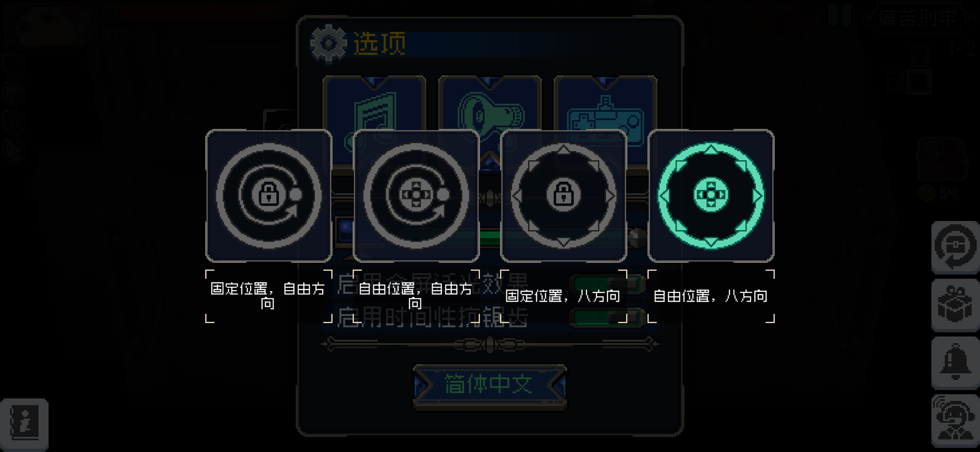Viewport: 980px width, 452px height.
Task: Open the info book icon
Action: click(x=24, y=424)
